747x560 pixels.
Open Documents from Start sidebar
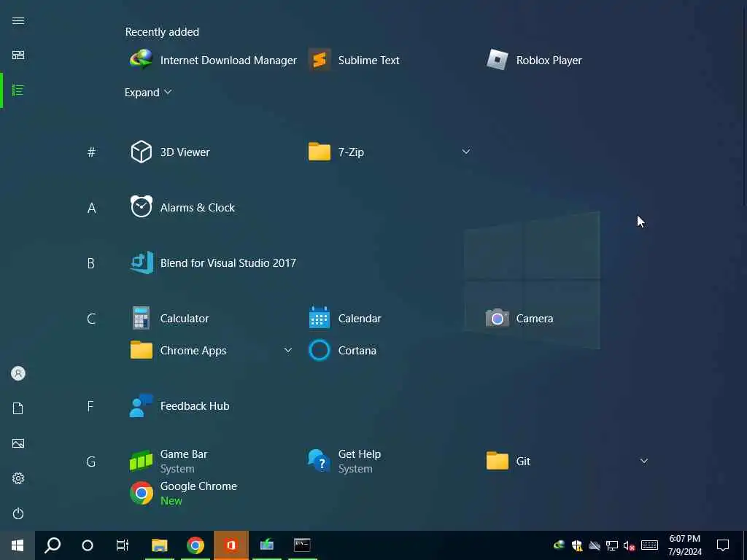[18, 408]
